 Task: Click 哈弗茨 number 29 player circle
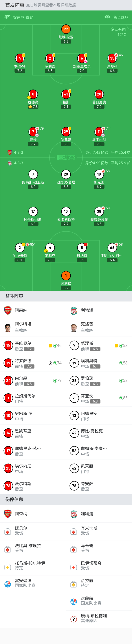coord(66,132)
